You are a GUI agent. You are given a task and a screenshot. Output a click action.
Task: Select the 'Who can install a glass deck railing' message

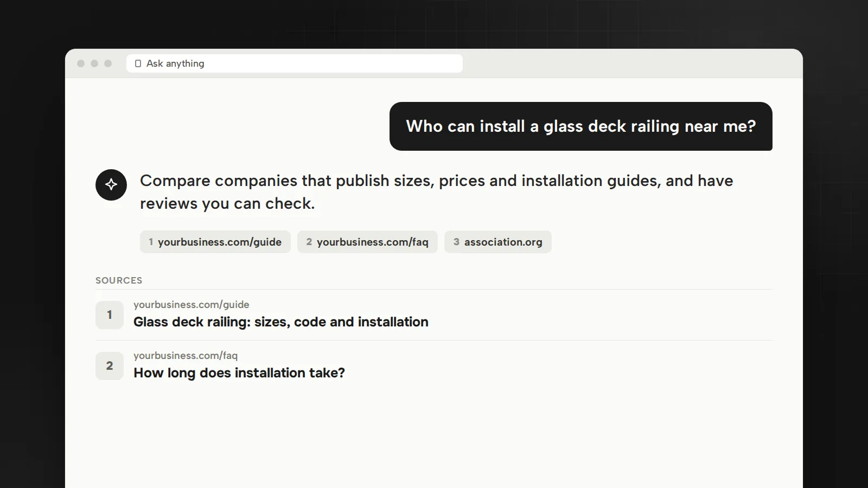(581, 126)
